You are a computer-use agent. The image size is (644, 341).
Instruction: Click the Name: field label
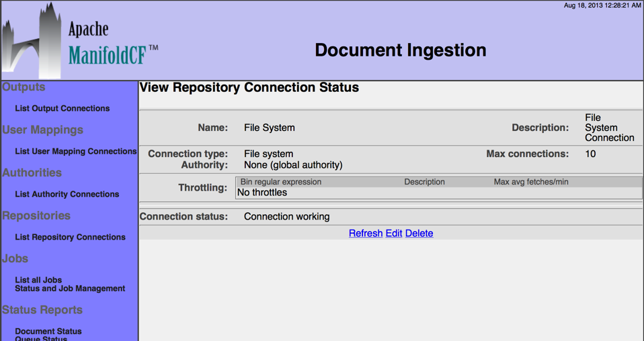212,128
